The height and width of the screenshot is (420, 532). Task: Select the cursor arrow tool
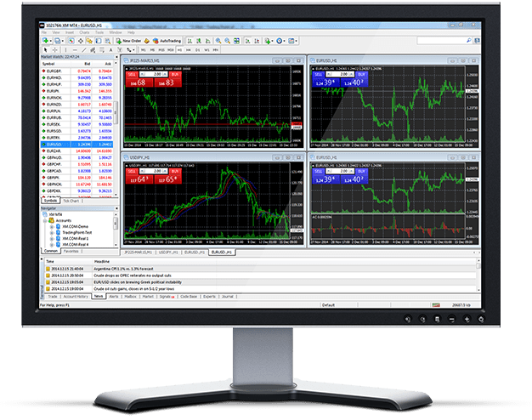pos(45,50)
